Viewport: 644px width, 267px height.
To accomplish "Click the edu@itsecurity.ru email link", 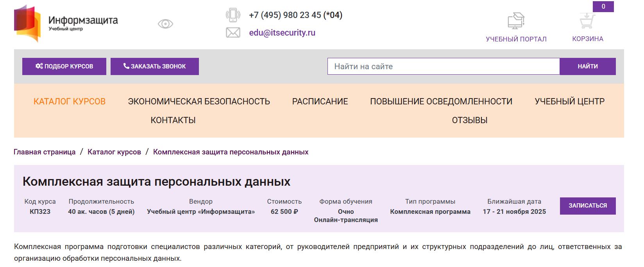I will pos(282,33).
